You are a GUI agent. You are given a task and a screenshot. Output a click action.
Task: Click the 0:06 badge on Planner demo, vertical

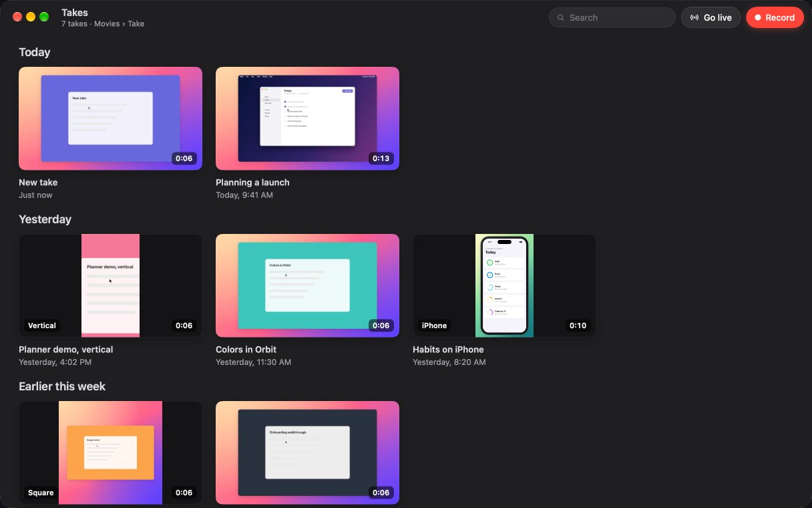(184, 326)
